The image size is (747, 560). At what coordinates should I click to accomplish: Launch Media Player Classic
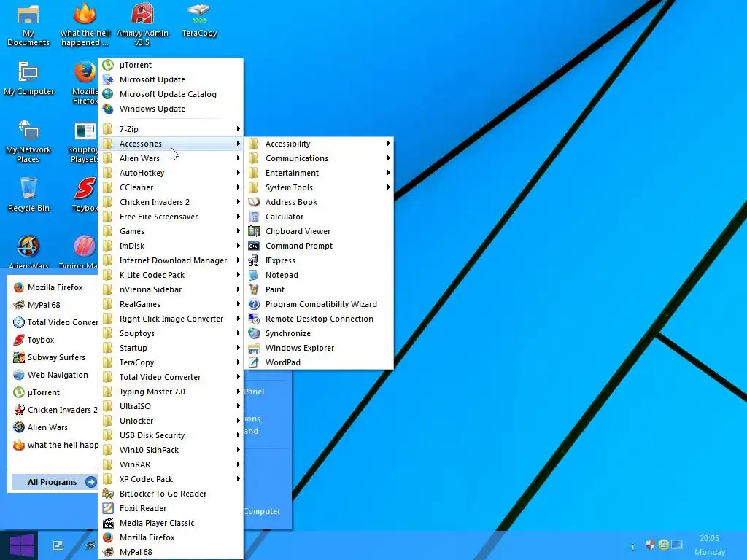click(x=171, y=523)
